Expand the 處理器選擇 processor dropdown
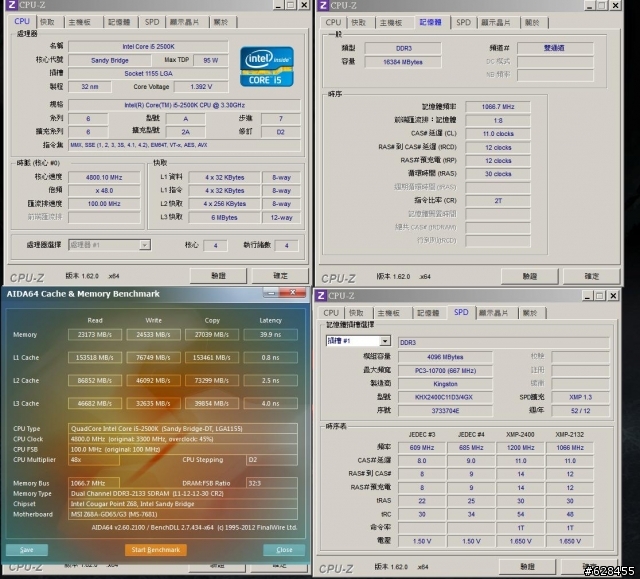The height and width of the screenshot is (579, 640). coord(144,245)
